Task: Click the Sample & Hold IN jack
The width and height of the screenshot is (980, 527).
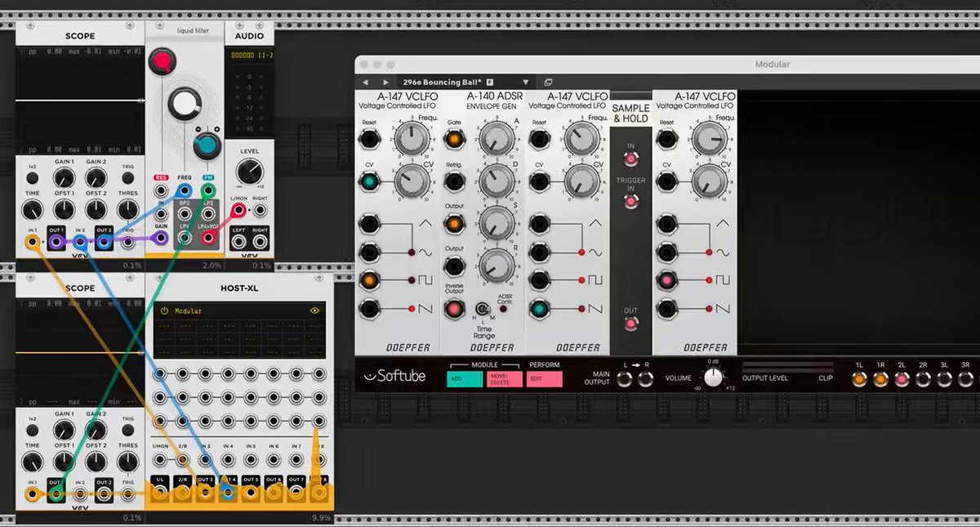Action: [630, 160]
